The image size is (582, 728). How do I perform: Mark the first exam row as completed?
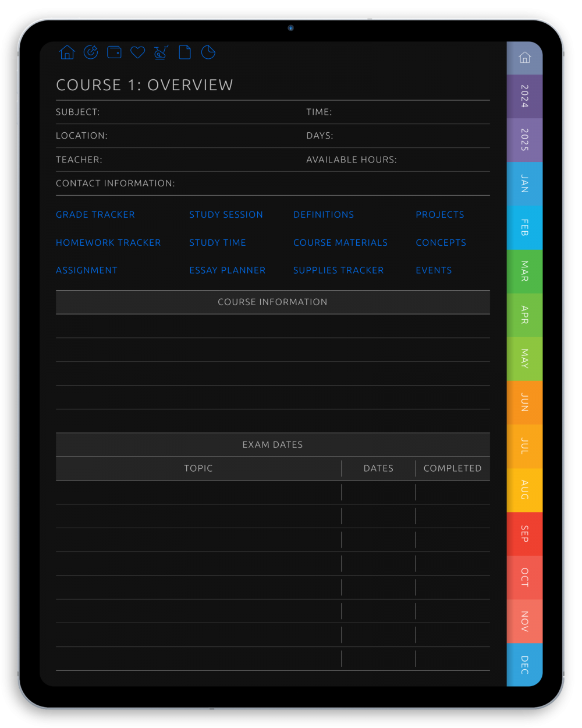coord(453,492)
